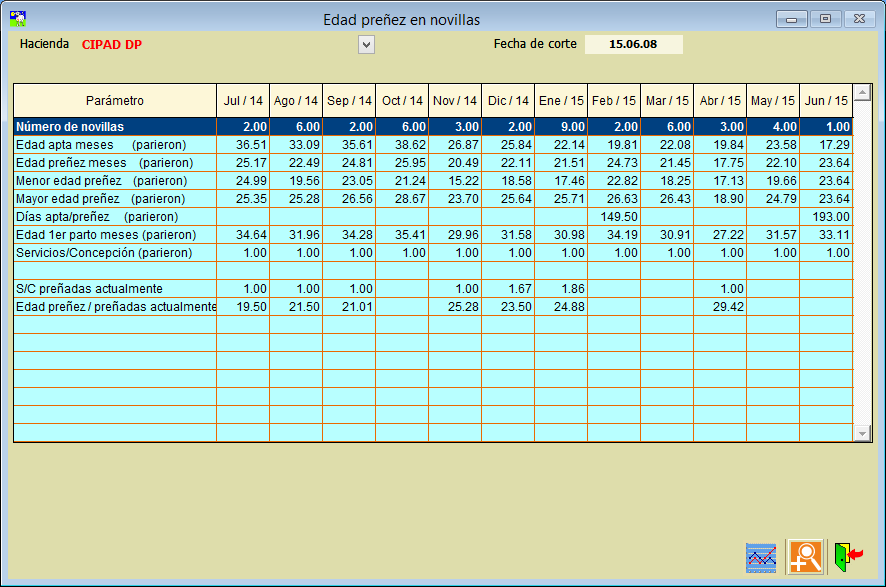Minimize the Edad preñez en novillas window
Screen dimensions: 886x587
(x=792, y=19)
